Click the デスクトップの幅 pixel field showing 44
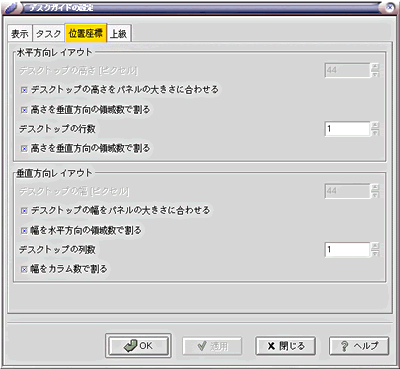Screen dimensions: 400x369 coord(347,191)
